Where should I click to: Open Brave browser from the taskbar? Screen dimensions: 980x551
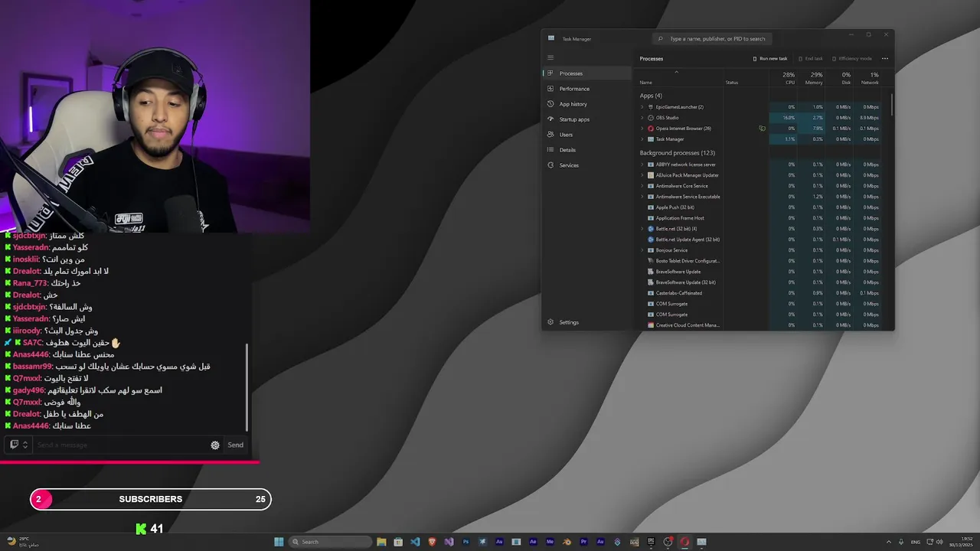pyautogui.click(x=432, y=542)
